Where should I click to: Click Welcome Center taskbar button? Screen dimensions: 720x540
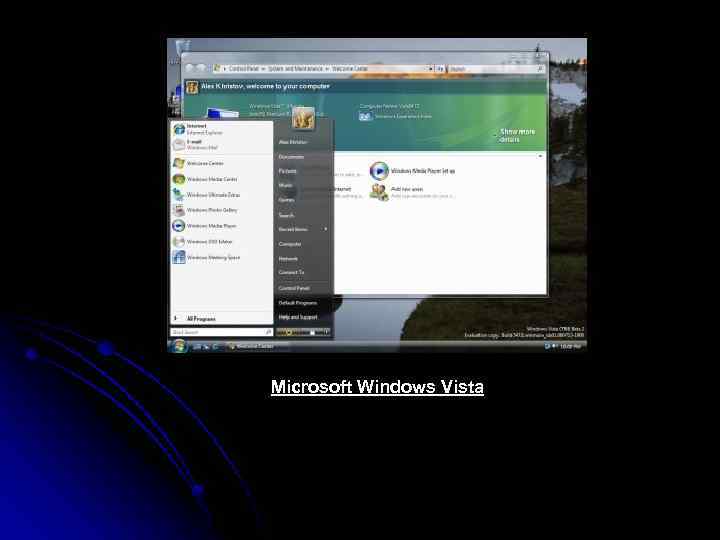coord(257,346)
